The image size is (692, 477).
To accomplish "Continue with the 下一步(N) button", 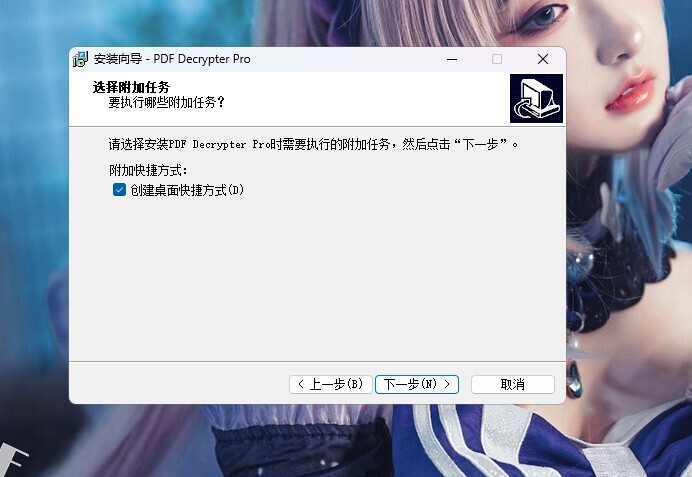I will pos(417,384).
